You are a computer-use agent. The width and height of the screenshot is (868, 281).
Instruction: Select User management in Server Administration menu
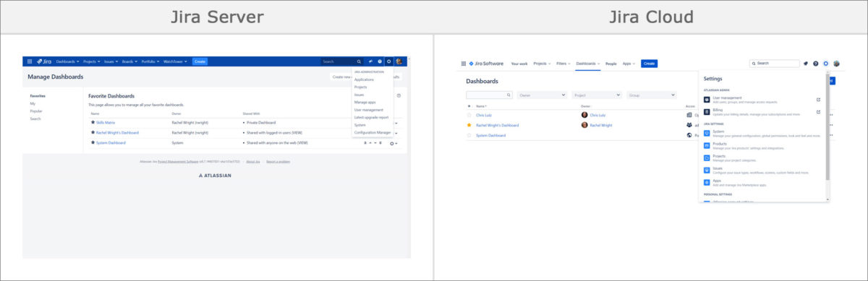coord(368,110)
